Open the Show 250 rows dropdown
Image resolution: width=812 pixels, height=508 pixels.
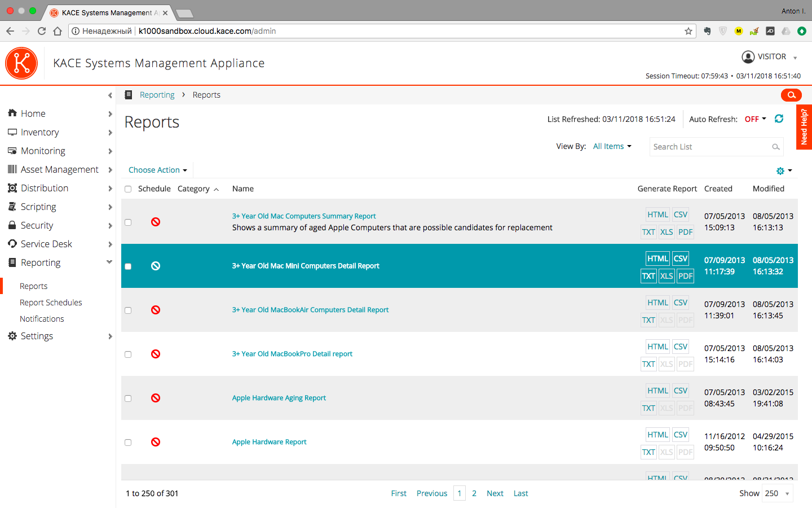[x=777, y=493]
